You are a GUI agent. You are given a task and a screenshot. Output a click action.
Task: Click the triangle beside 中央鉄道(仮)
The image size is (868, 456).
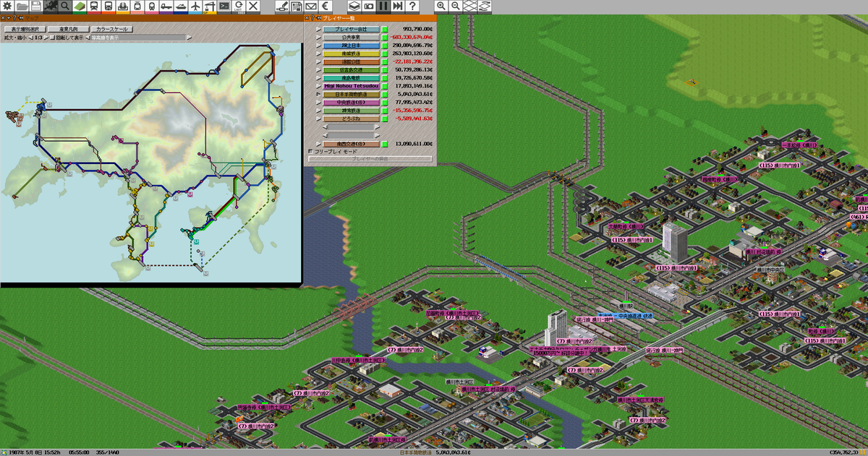(x=318, y=103)
